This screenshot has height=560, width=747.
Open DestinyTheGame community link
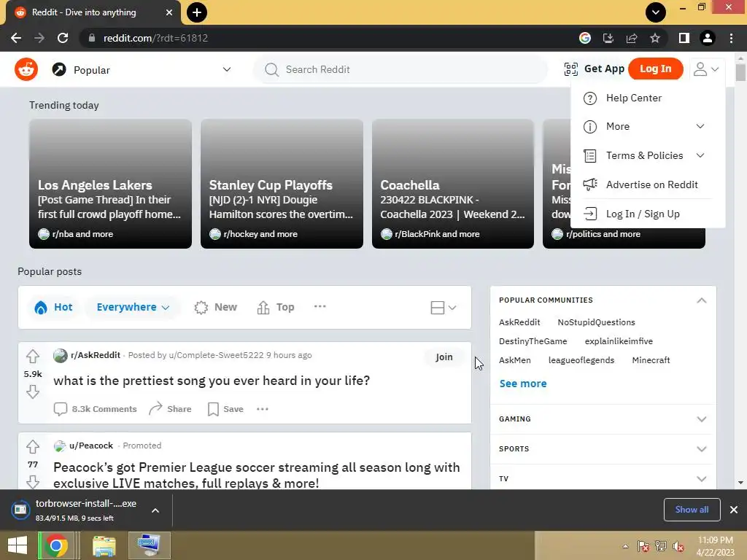pos(533,341)
